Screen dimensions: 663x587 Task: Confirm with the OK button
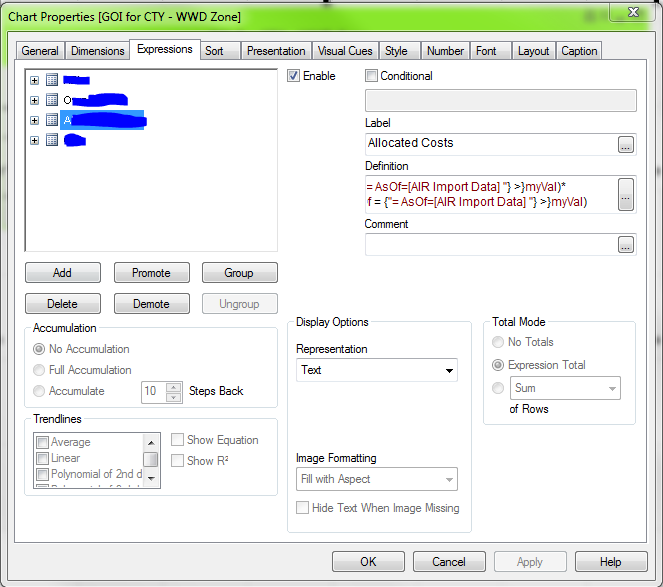coord(368,562)
